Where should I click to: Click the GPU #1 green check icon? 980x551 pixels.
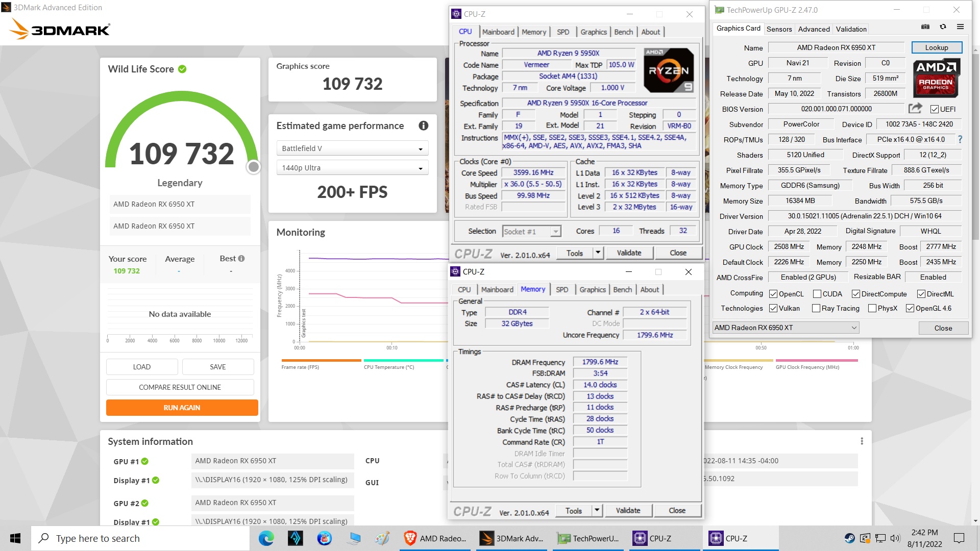(145, 461)
